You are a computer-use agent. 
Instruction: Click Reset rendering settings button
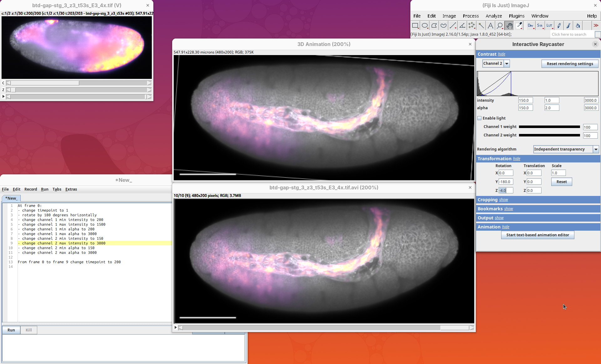tap(570, 64)
